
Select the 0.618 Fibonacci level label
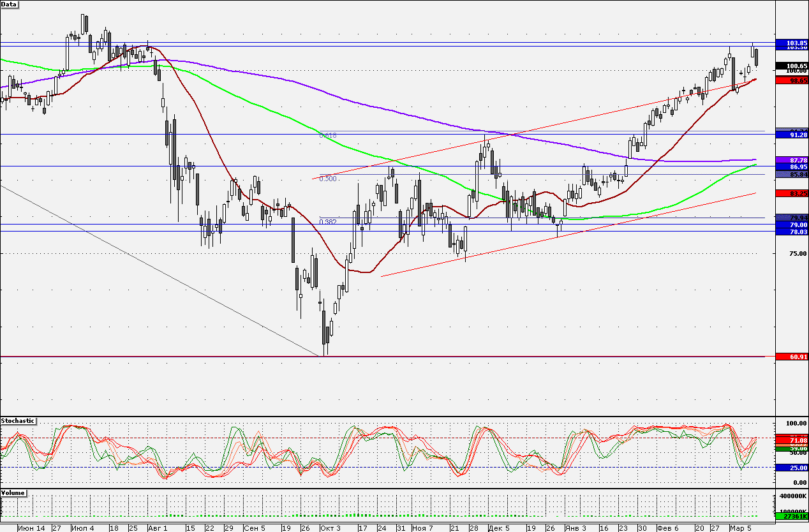pyautogui.click(x=328, y=135)
